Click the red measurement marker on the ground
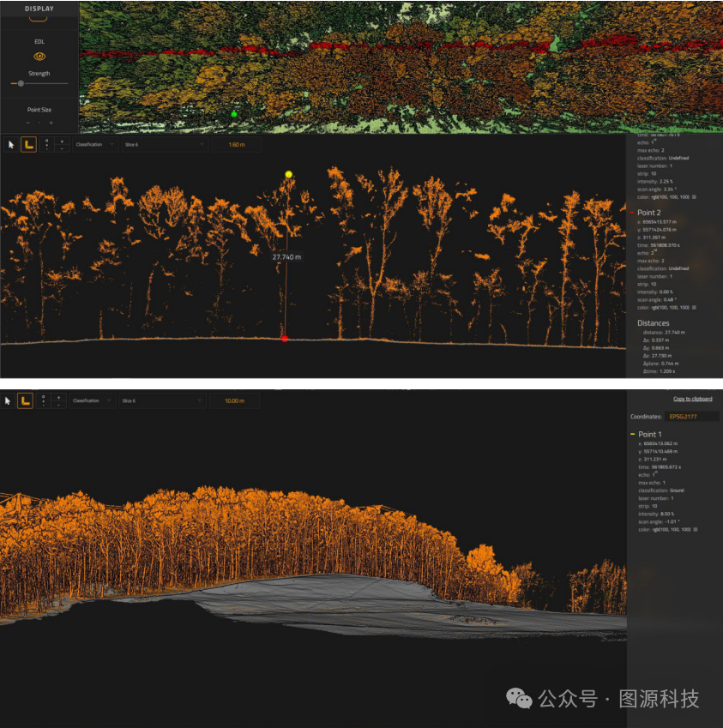Viewport: 723px width, 728px height. click(x=285, y=339)
